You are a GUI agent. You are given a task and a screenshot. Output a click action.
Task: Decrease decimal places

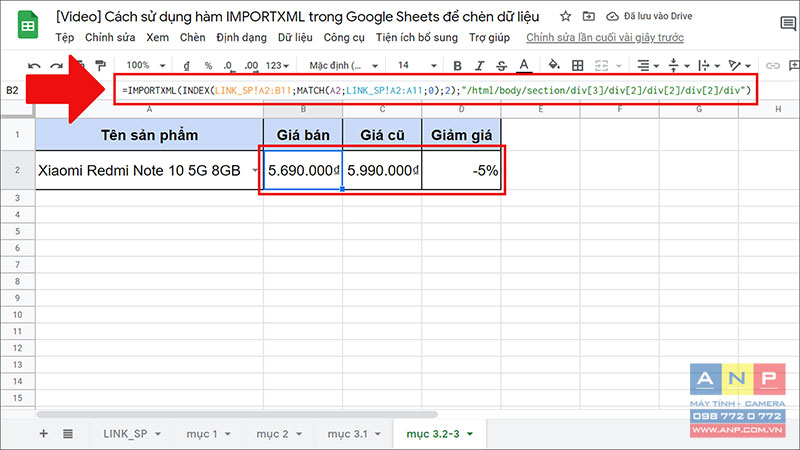(229, 65)
